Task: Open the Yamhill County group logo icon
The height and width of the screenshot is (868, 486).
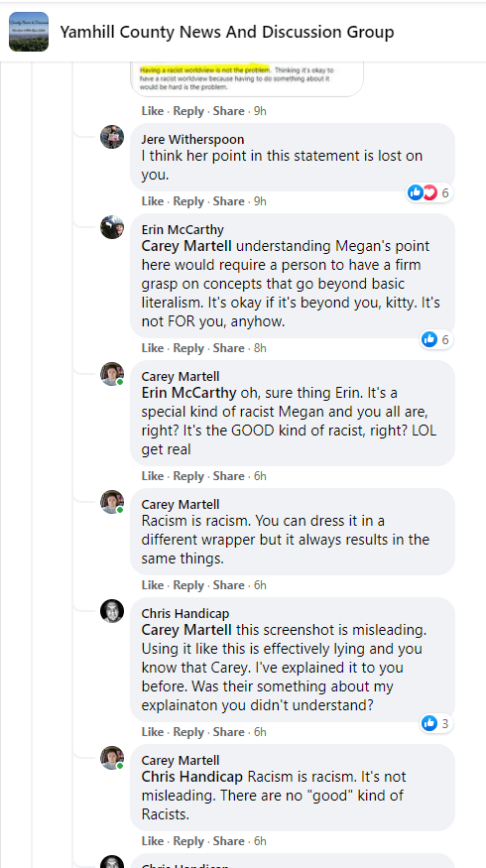Action: [29, 32]
